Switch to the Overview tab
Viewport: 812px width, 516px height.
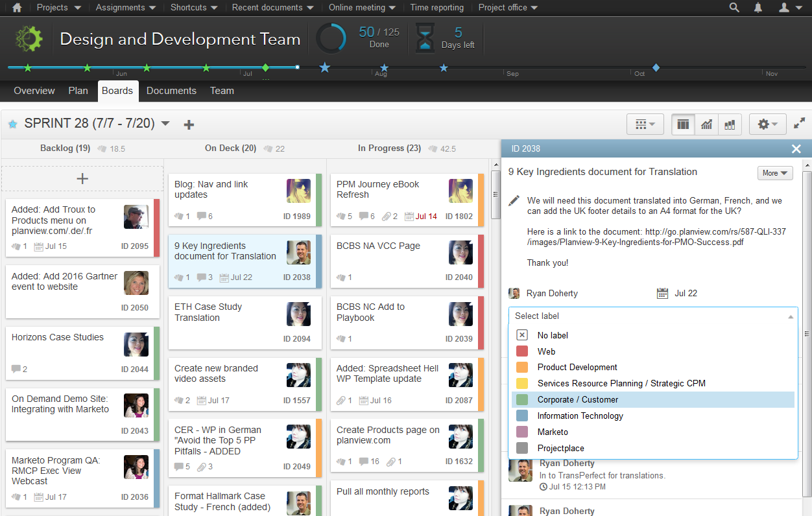34,91
